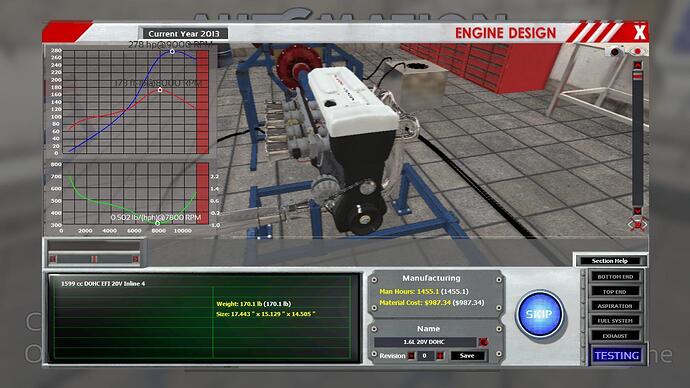The width and height of the screenshot is (690, 388).
Task: Increase the Revision number with plus button
Action: point(440,355)
